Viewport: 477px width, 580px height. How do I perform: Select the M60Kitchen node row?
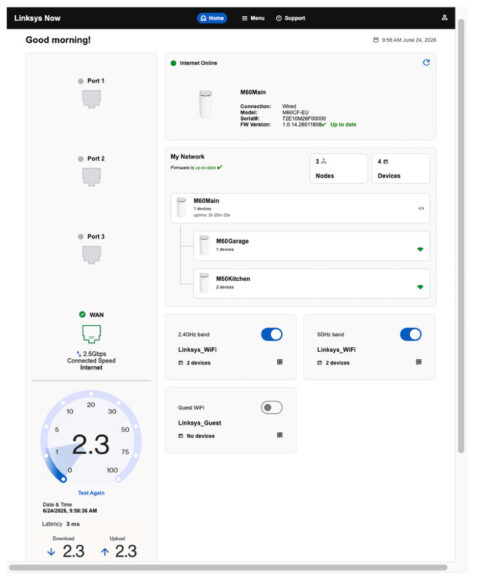pyautogui.click(x=311, y=284)
